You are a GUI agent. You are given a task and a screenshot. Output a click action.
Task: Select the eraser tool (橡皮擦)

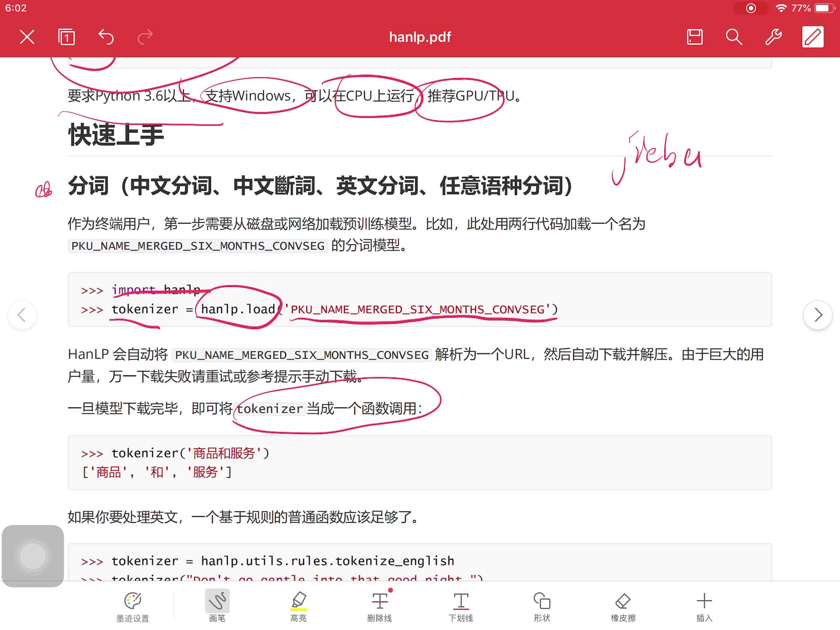click(623, 607)
